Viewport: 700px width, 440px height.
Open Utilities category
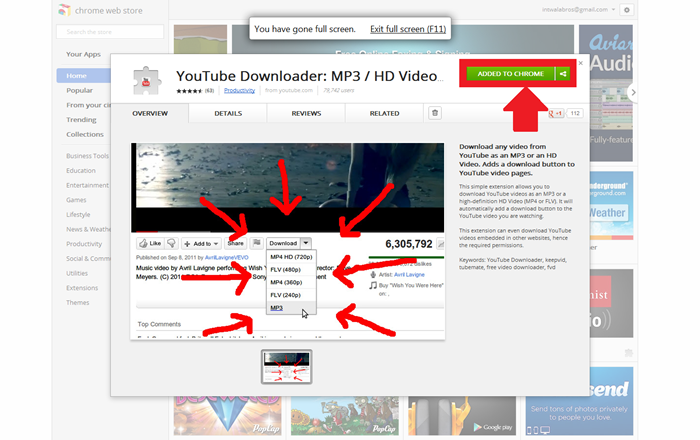(x=77, y=273)
